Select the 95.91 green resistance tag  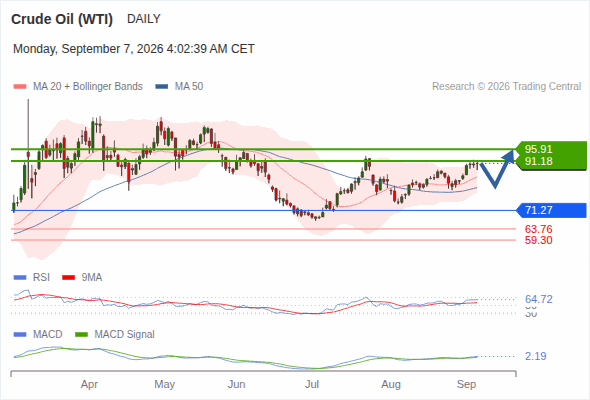pyautogui.click(x=552, y=149)
